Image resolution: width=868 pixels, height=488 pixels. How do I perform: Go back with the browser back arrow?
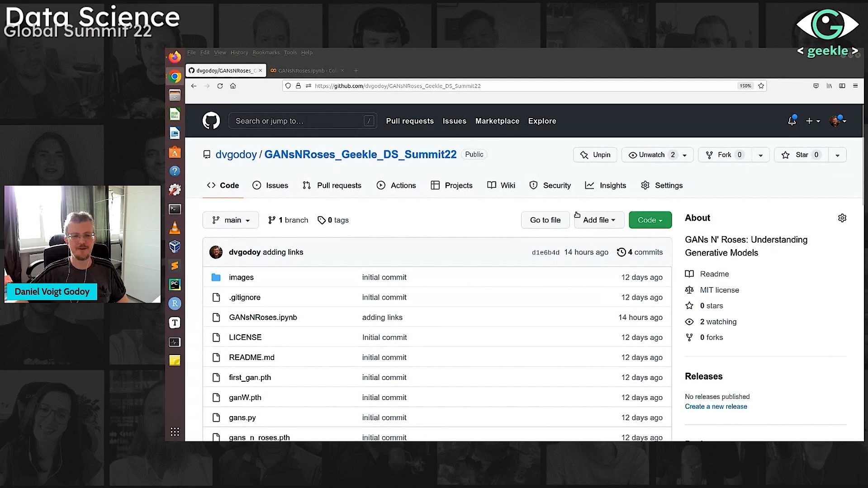[194, 86]
